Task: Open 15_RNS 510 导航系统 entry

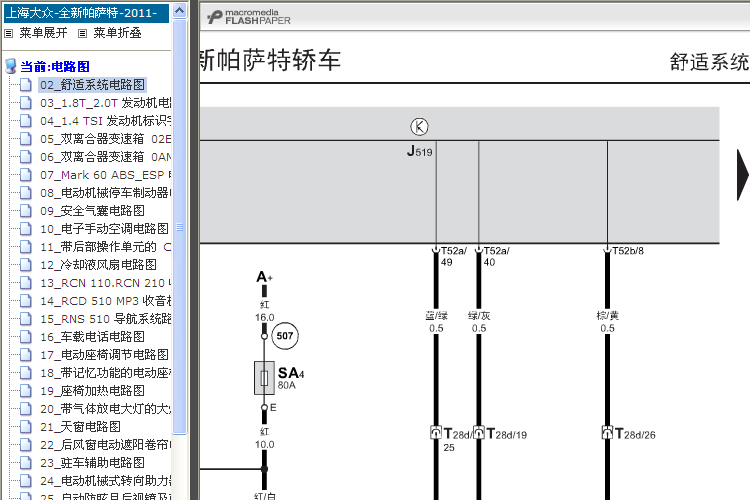Action: (105, 319)
